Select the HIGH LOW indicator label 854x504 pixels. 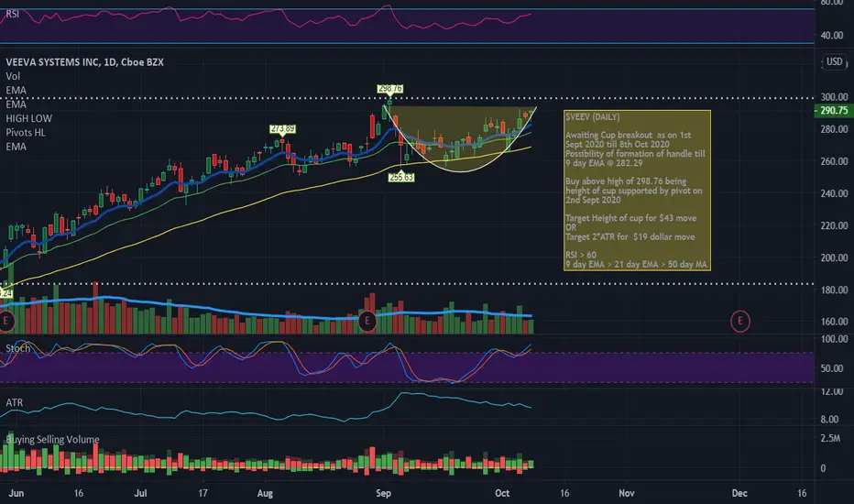[x=29, y=118]
